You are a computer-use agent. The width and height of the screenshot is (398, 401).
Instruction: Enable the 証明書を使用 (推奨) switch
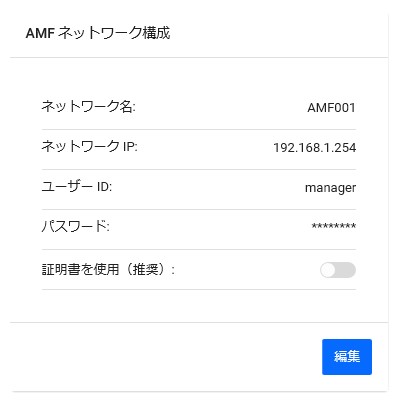tap(338, 270)
